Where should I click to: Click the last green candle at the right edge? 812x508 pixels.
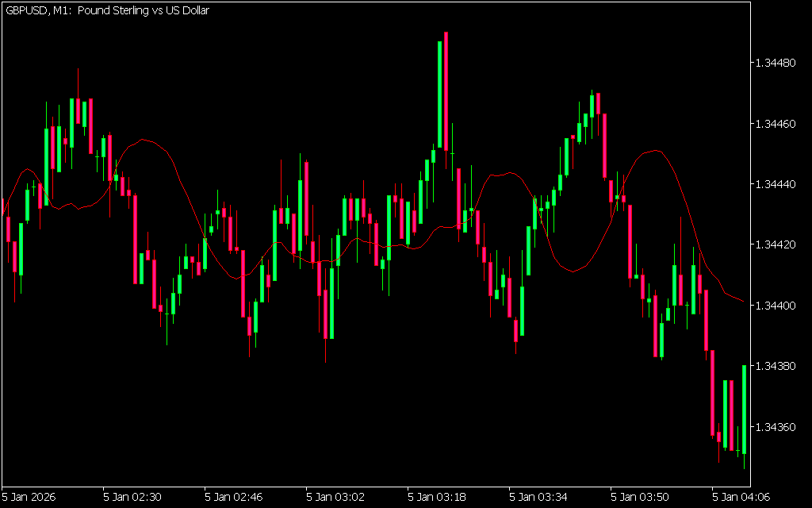click(745, 409)
